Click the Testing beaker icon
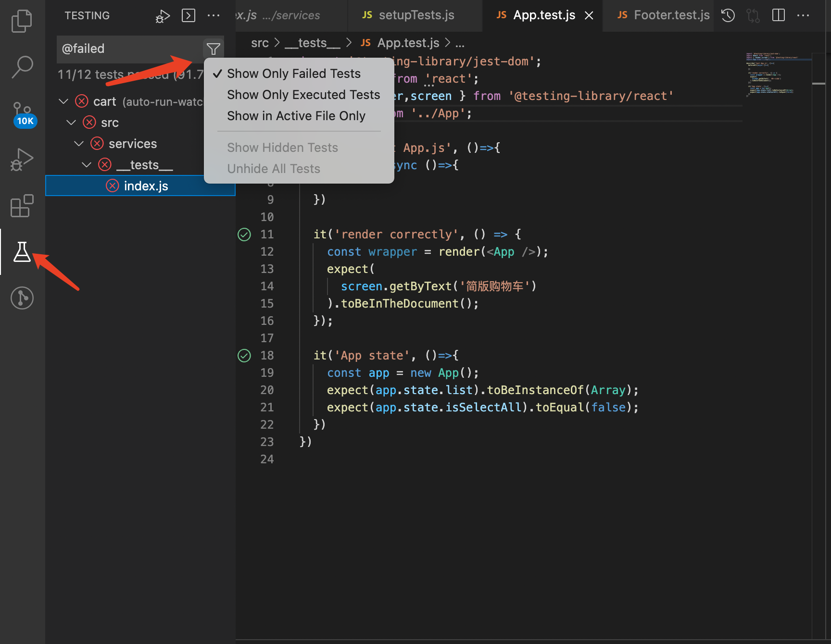The height and width of the screenshot is (644, 831). tap(22, 252)
